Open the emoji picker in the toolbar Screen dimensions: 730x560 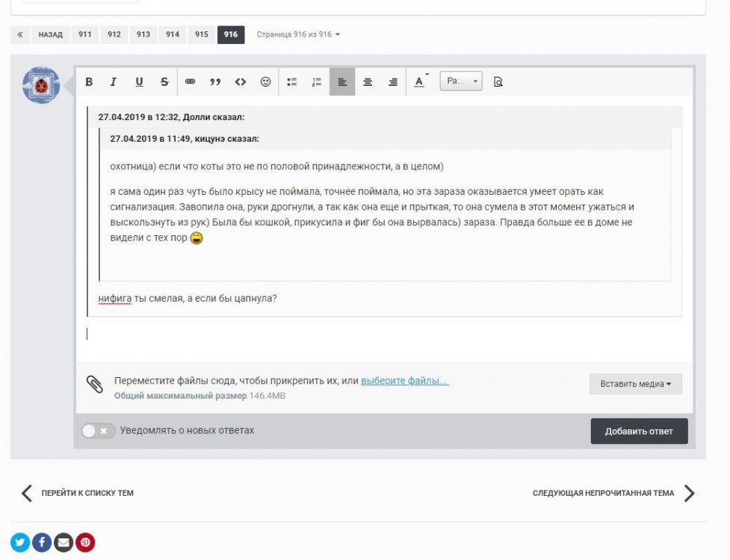click(265, 82)
